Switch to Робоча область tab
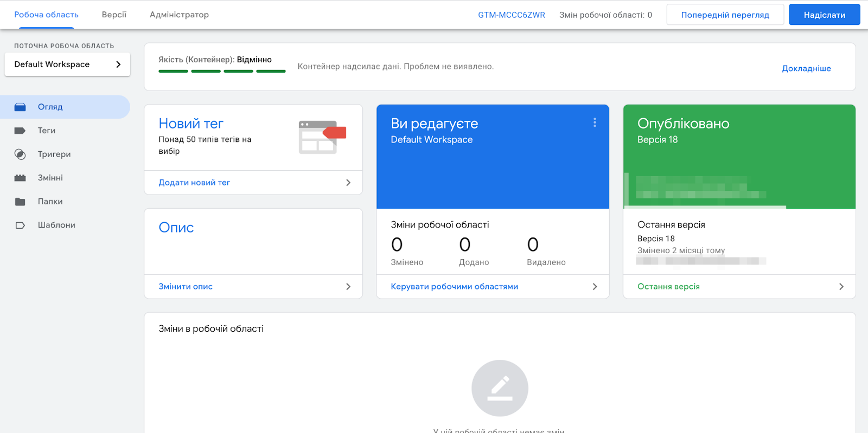This screenshot has width=868, height=433. 46,15
